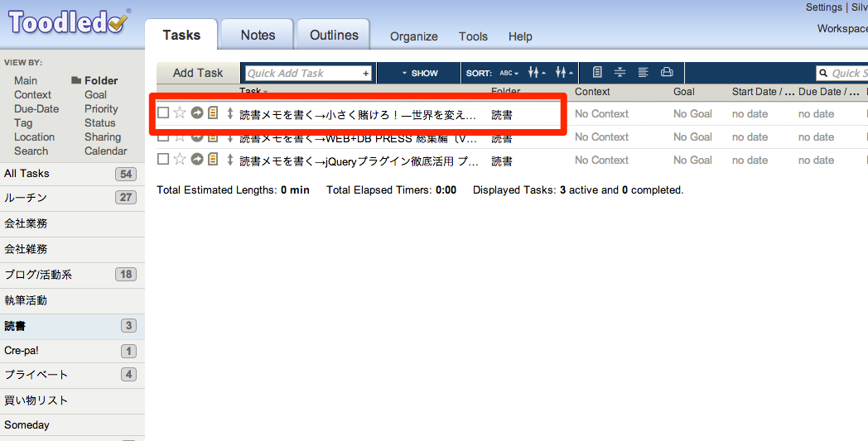Switch to the Outlines tab
Screen dimensions: 868x441
[334, 35]
